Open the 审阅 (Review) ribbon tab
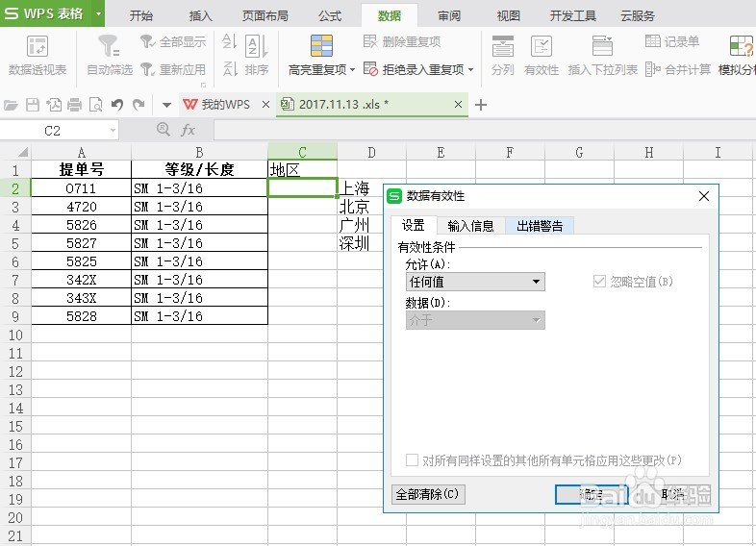This screenshot has width=756, height=546. (x=449, y=16)
